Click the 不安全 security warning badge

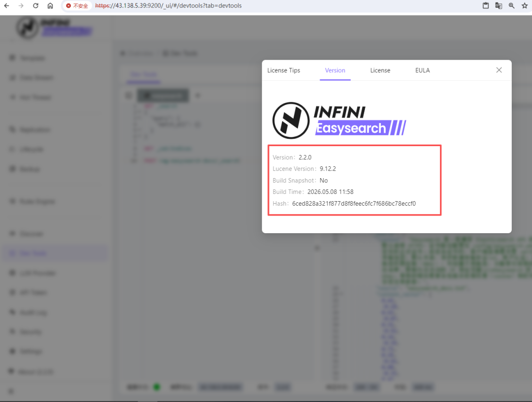point(77,6)
